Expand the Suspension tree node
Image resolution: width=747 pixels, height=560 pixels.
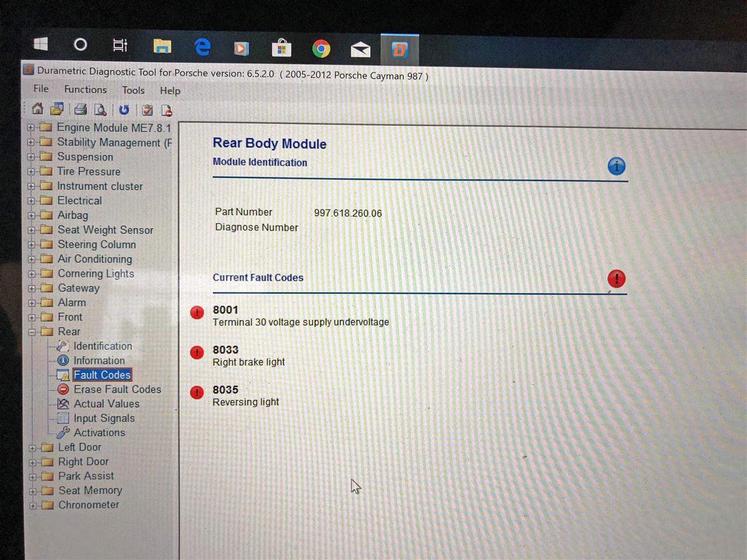tap(31, 156)
